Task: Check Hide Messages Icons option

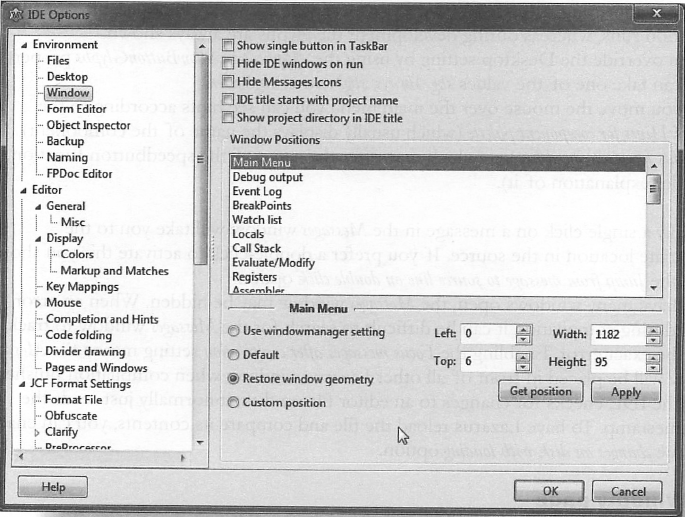Action: pyautogui.click(x=228, y=82)
